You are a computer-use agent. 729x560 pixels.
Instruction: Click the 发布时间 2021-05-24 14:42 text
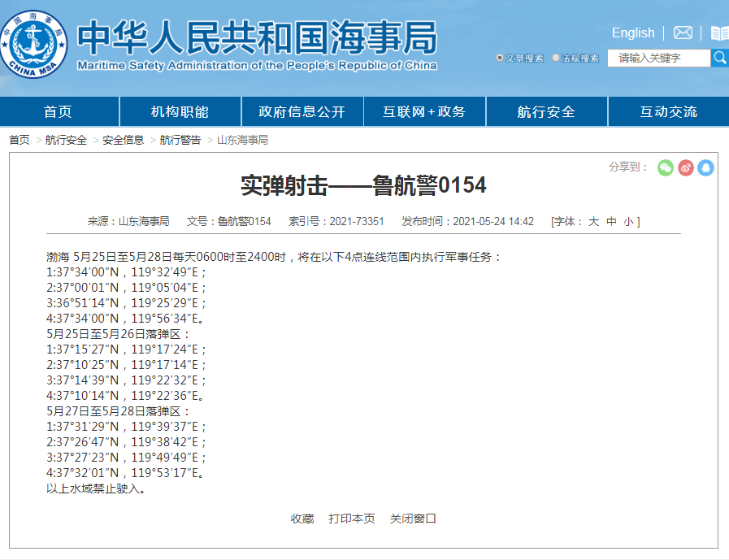467,221
